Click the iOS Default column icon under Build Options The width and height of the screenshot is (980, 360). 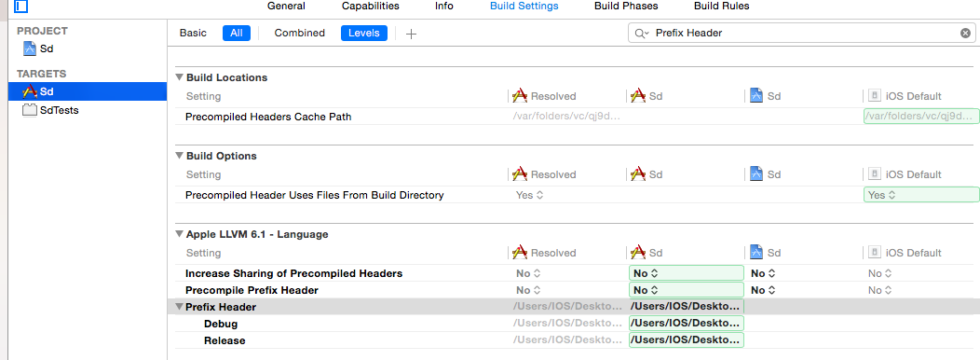tap(874, 174)
